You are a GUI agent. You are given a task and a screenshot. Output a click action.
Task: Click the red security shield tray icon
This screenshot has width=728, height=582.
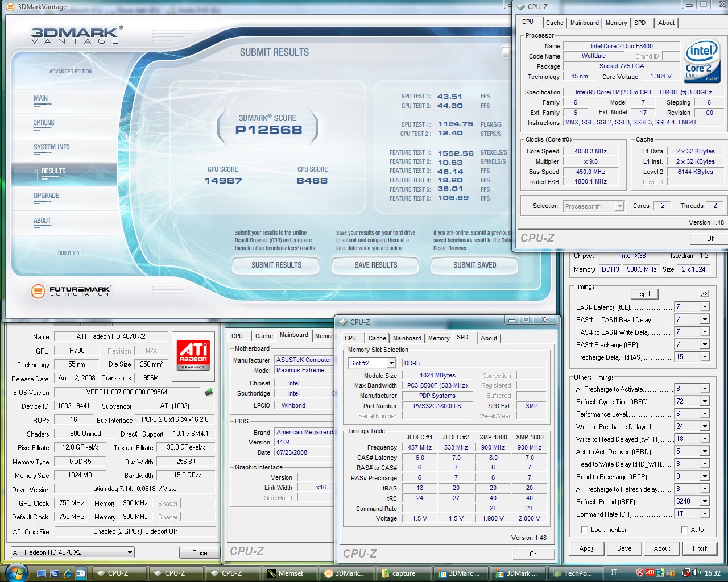[x=640, y=573]
